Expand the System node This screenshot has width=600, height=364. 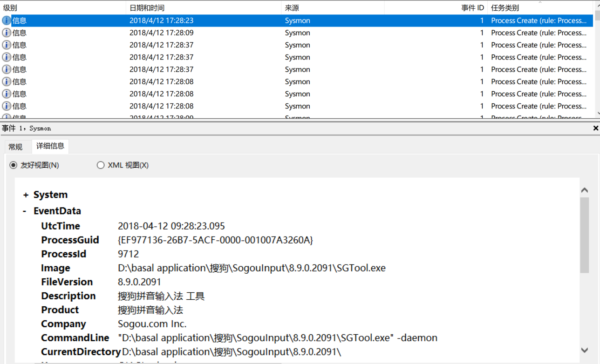click(26, 195)
